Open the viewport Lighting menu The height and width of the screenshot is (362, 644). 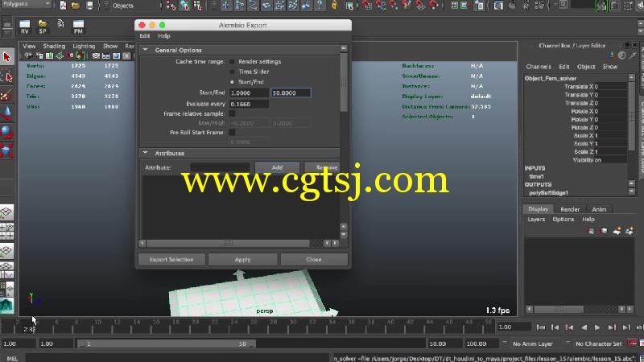click(84, 46)
